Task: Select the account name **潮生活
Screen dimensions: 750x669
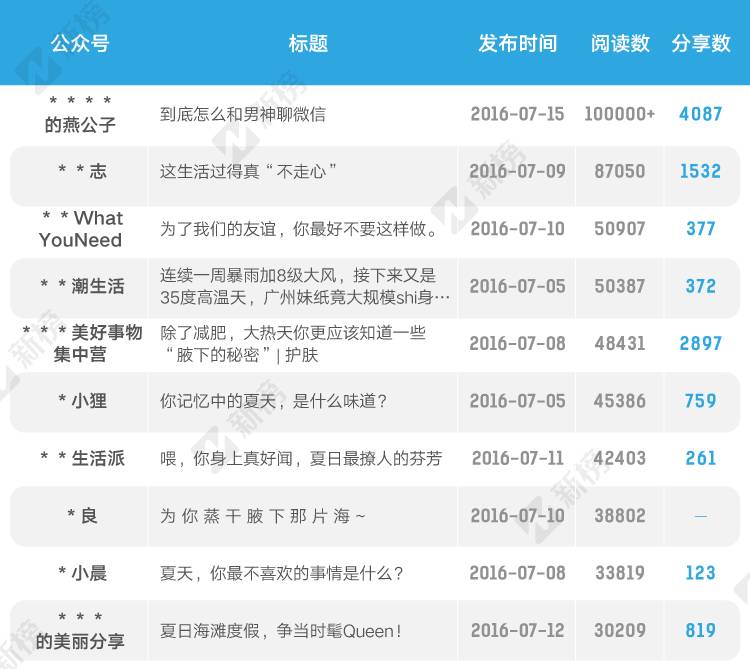Action: click(82, 286)
